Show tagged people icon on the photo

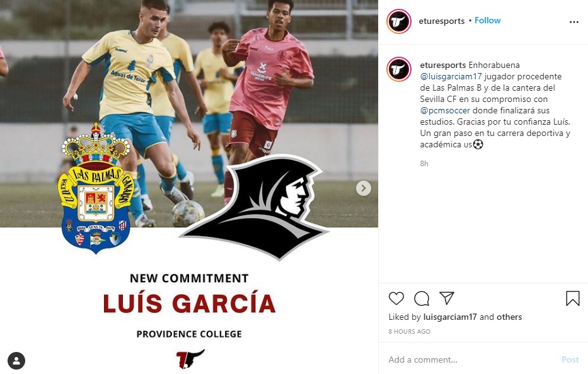[16, 361]
